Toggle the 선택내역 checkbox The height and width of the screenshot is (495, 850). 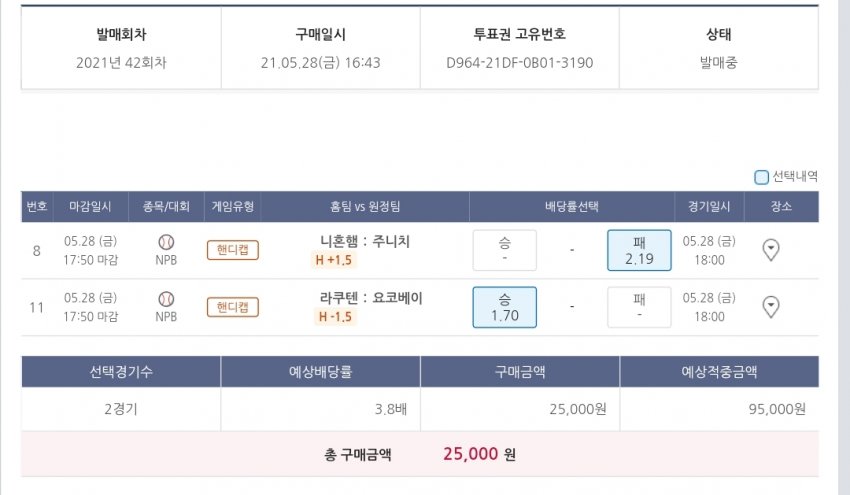[x=762, y=177]
